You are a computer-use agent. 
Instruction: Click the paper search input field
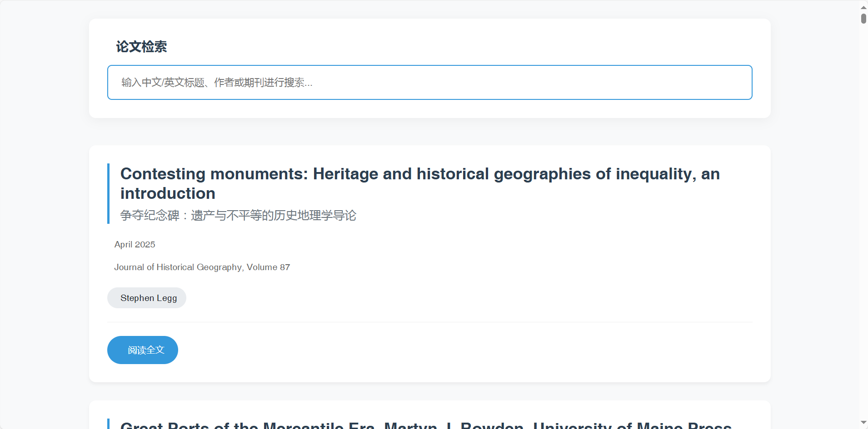(429, 82)
